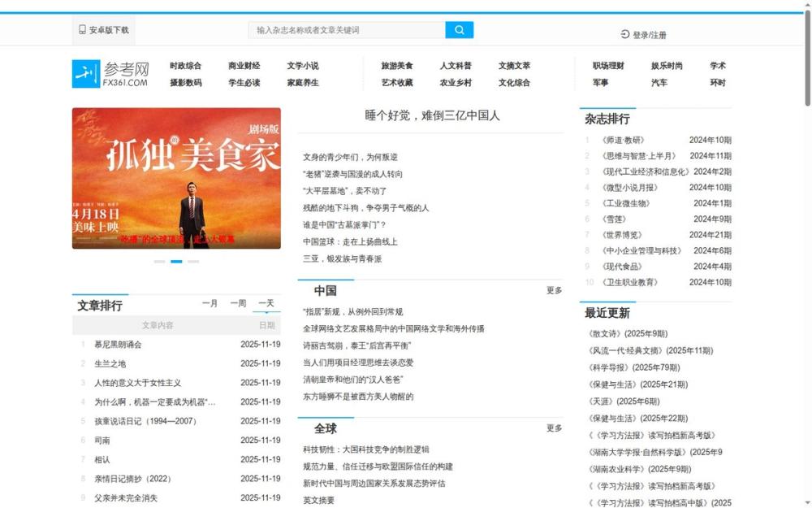Open 家庭养生 category
The image size is (812, 508).
coord(303,82)
